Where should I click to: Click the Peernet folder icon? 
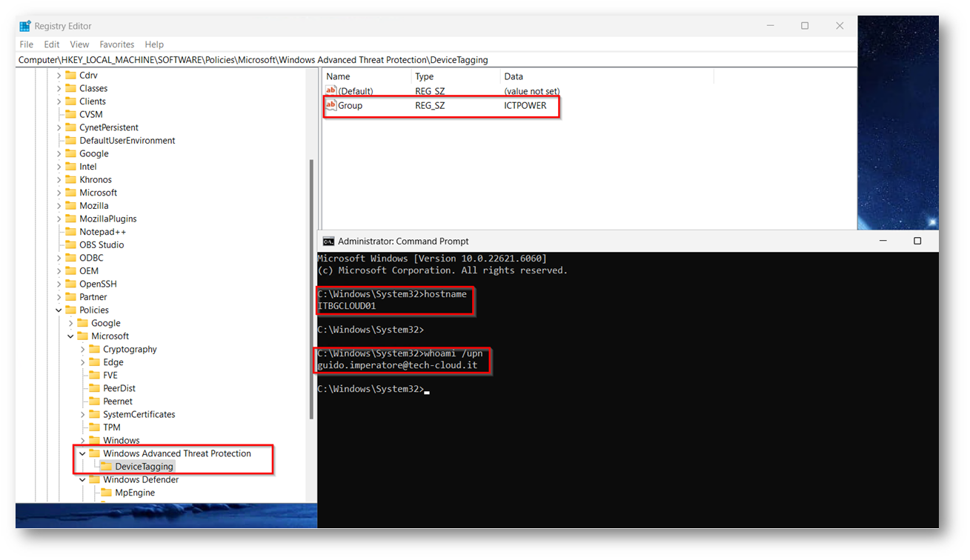(x=95, y=401)
